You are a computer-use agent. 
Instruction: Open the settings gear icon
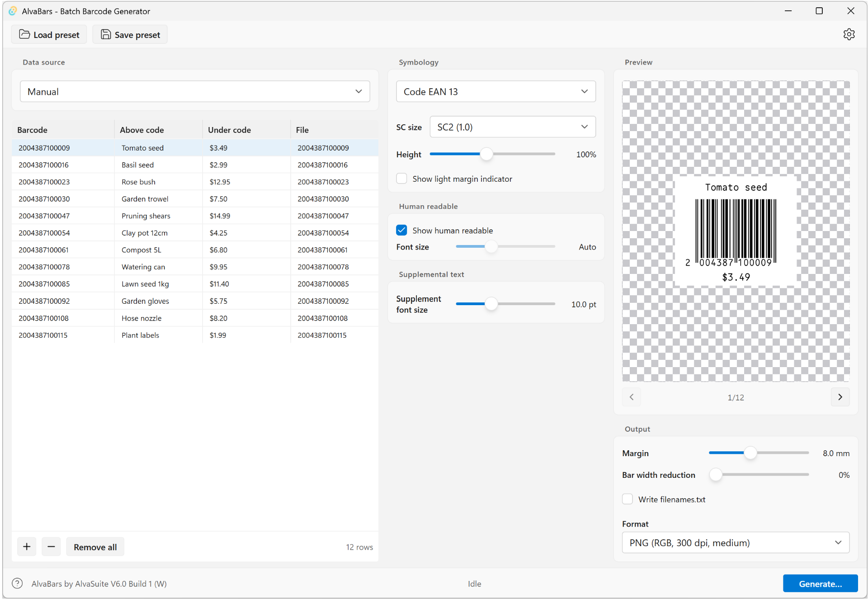[849, 34]
